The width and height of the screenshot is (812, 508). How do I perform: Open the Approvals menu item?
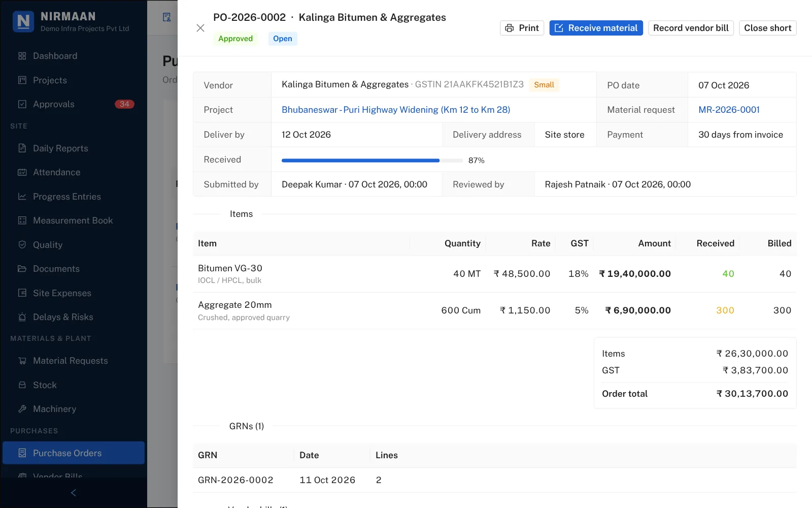[74, 104]
